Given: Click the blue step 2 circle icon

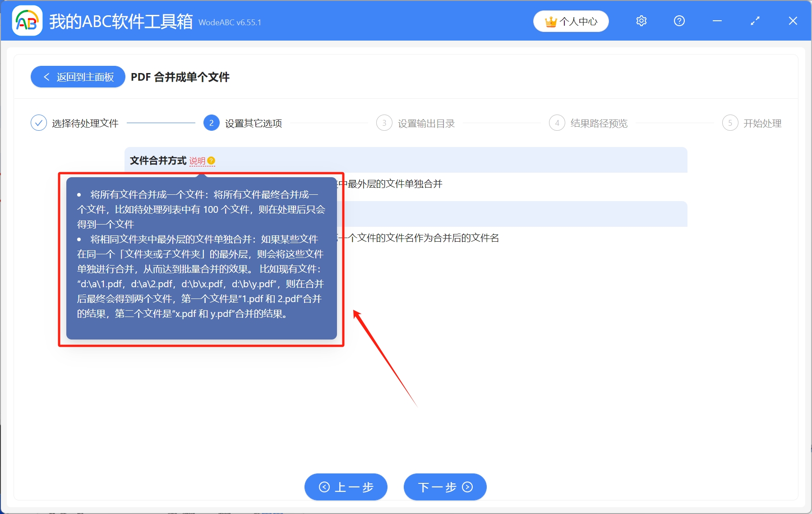Looking at the screenshot, I should [x=211, y=123].
